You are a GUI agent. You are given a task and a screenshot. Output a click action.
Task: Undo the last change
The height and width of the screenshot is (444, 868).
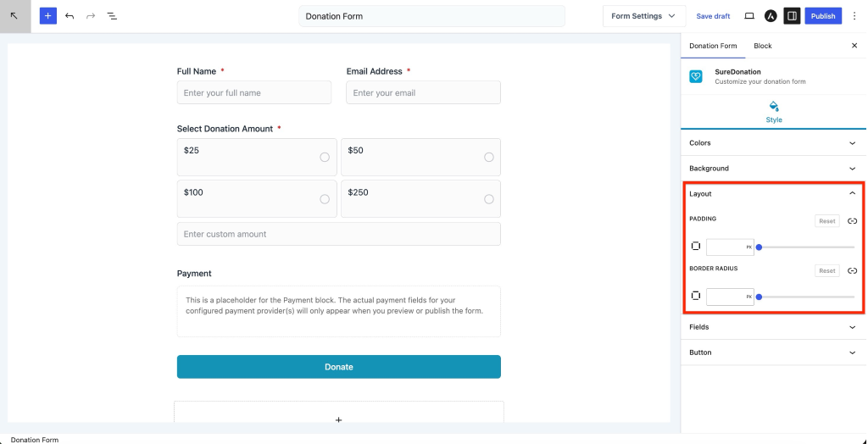point(70,16)
